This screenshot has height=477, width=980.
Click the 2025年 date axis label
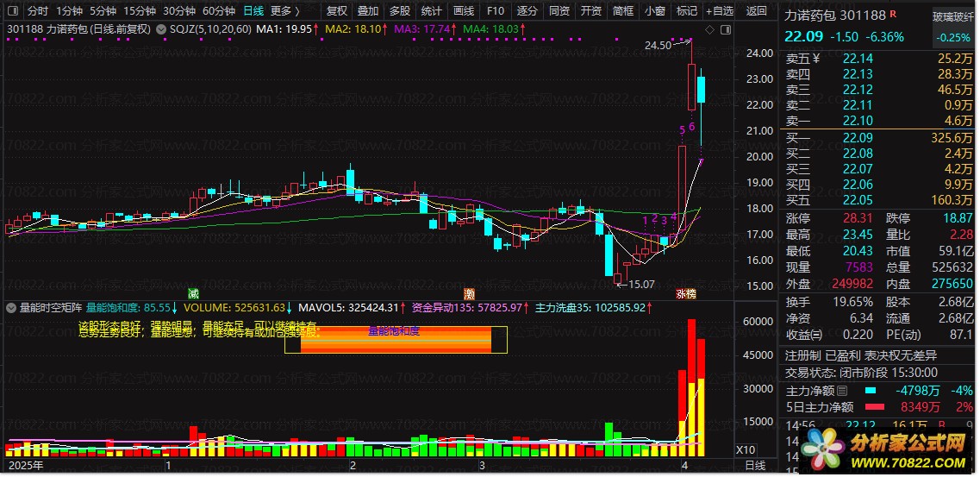pos(26,465)
